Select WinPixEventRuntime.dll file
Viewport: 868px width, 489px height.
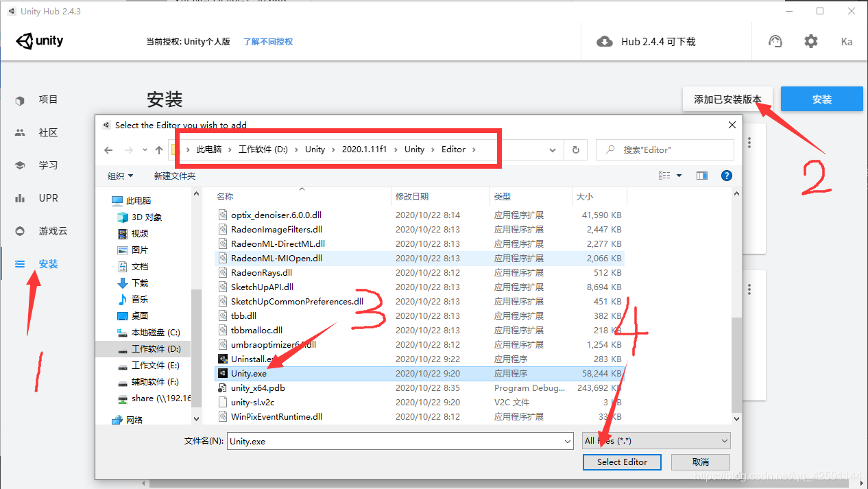[419, 417]
